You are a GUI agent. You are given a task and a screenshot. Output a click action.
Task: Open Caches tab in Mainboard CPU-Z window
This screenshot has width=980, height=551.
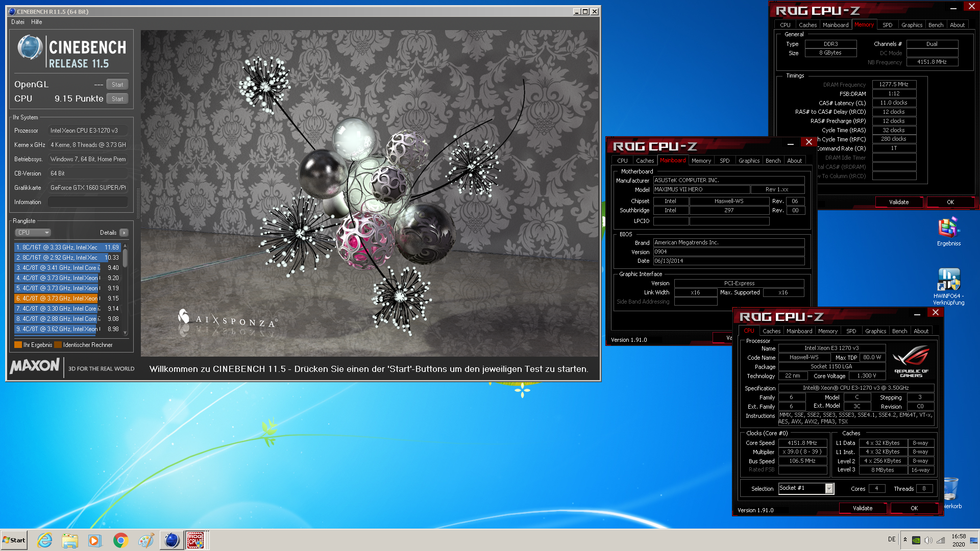645,161
